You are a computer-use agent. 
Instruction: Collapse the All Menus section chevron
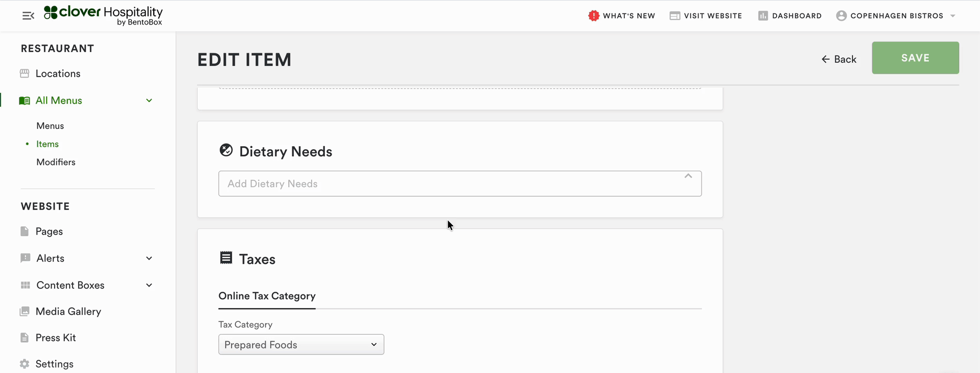[x=149, y=101]
